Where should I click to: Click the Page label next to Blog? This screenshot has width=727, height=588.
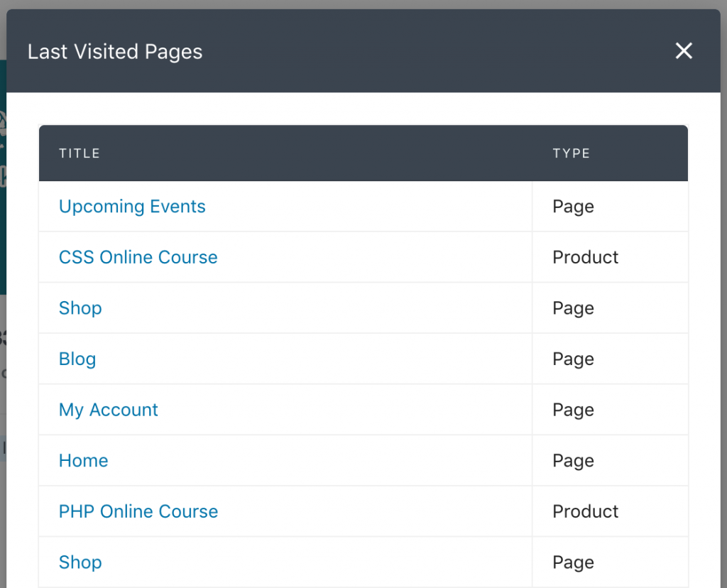click(573, 359)
